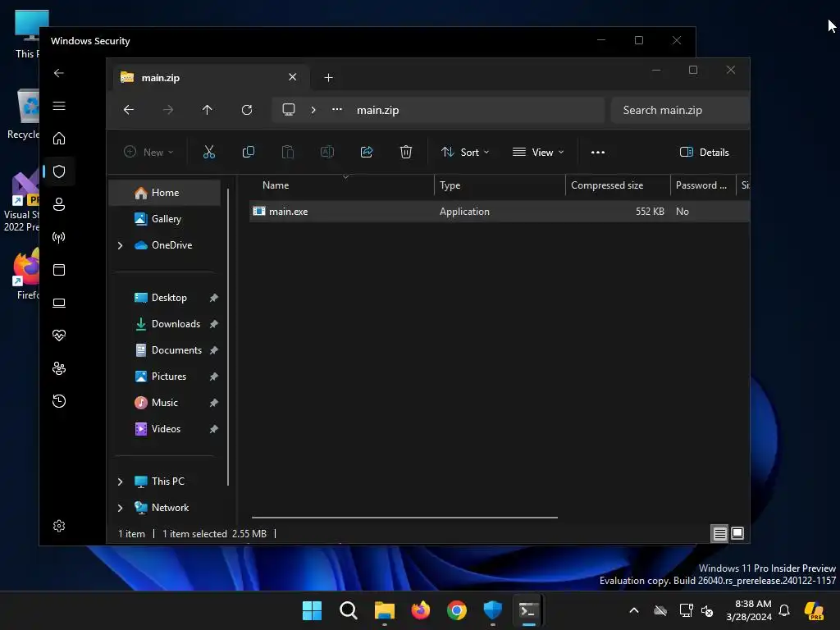The image size is (840, 630).
Task: Close the main.zip tab
Action: coord(293,77)
